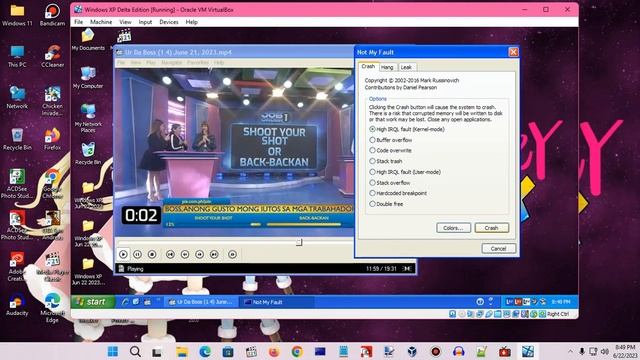The image size is (640, 360).
Task: Click the host tray volume icon
Action: 605,351
